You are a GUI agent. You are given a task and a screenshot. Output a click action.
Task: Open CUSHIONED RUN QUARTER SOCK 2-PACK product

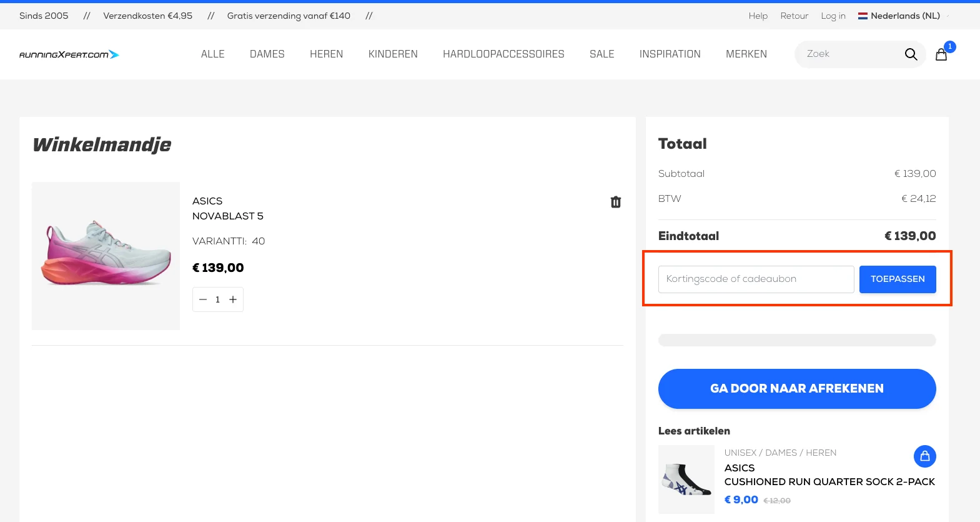pyautogui.click(x=829, y=482)
